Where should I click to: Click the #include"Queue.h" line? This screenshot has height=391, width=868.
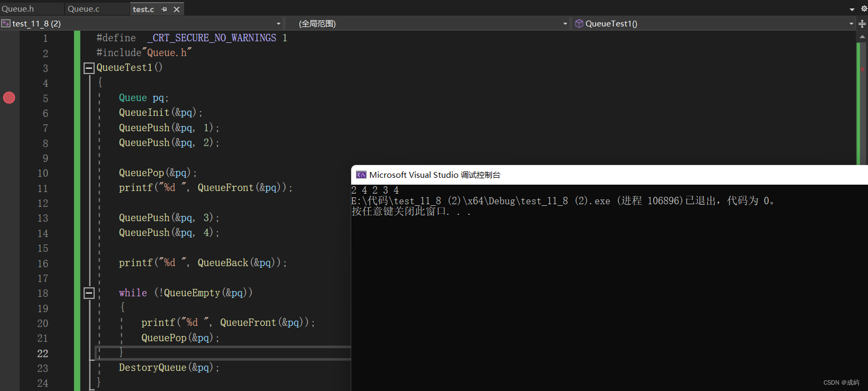coord(144,52)
